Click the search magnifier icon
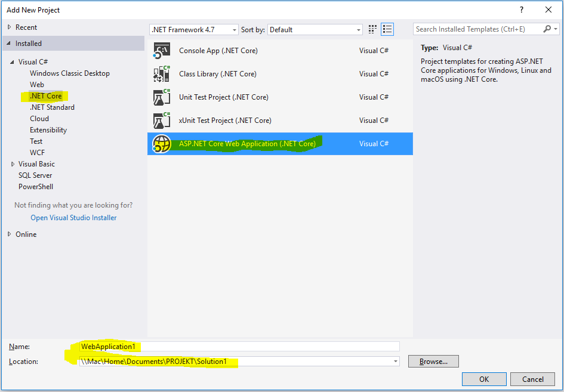Viewport: 564px width, 392px height. pos(547,29)
